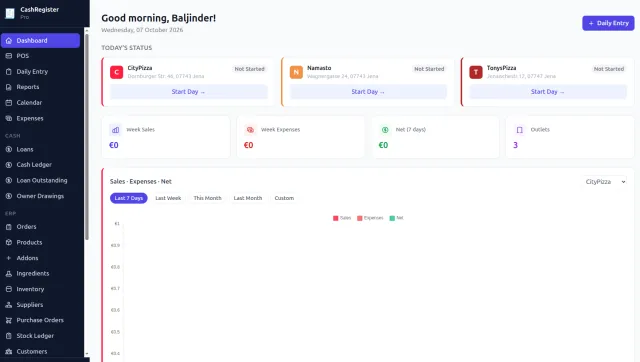
Task: Click the CityPizza Not Started badge
Action: pyautogui.click(x=249, y=69)
